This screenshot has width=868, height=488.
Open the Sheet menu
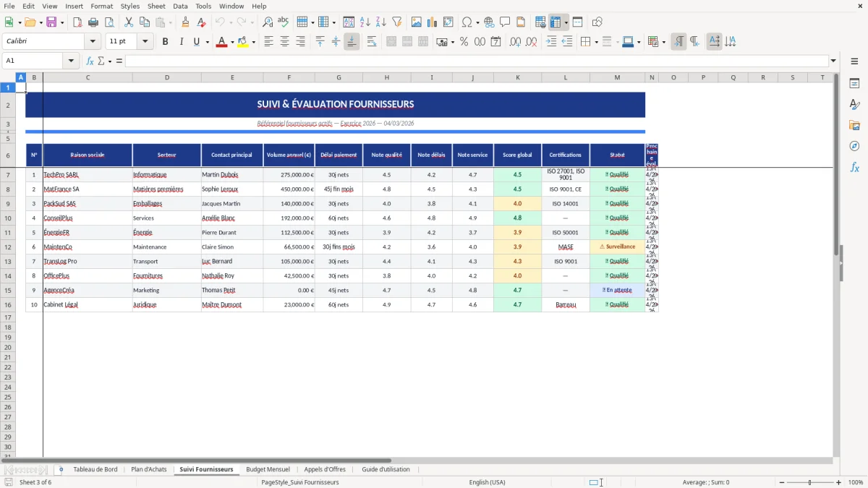click(156, 6)
